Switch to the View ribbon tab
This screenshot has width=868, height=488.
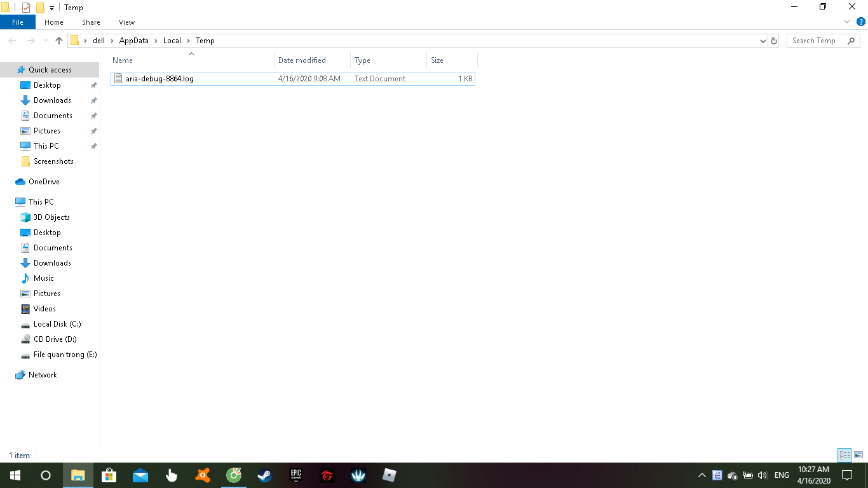coord(126,22)
